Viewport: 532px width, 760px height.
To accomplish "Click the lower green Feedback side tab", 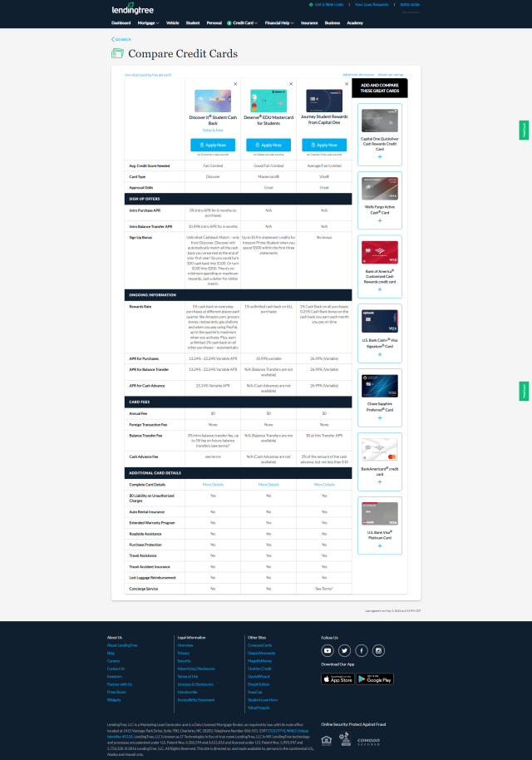I will [x=524, y=391].
